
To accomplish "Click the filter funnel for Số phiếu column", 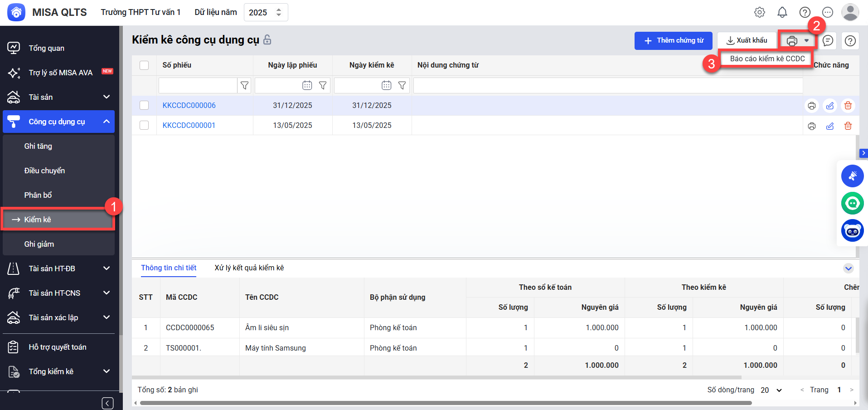I will pos(244,85).
